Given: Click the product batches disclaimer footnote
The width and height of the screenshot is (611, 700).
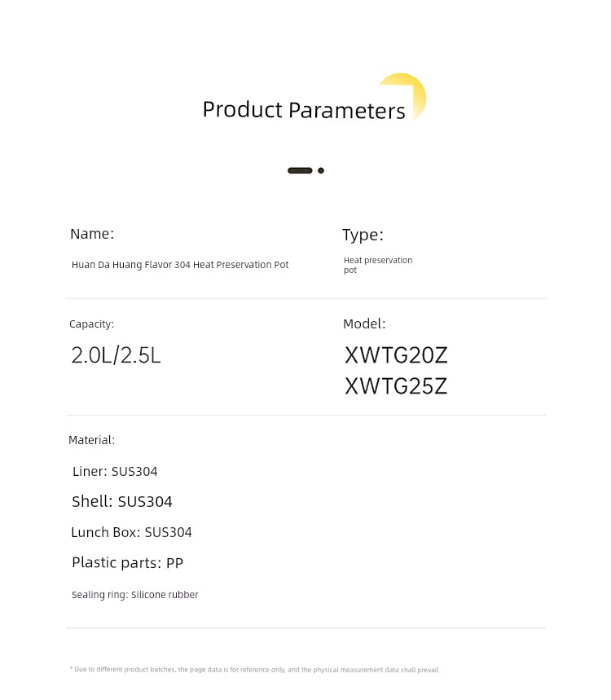Looking at the screenshot, I should tap(254, 670).
